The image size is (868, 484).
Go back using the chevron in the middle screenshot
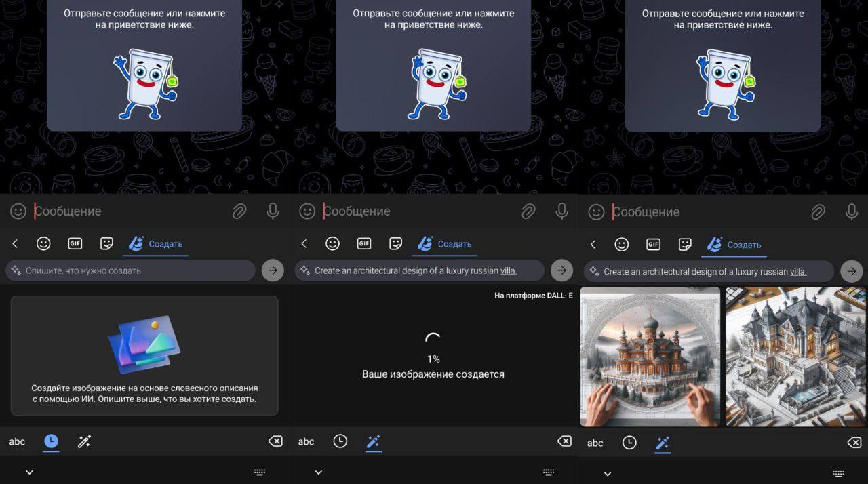click(304, 243)
